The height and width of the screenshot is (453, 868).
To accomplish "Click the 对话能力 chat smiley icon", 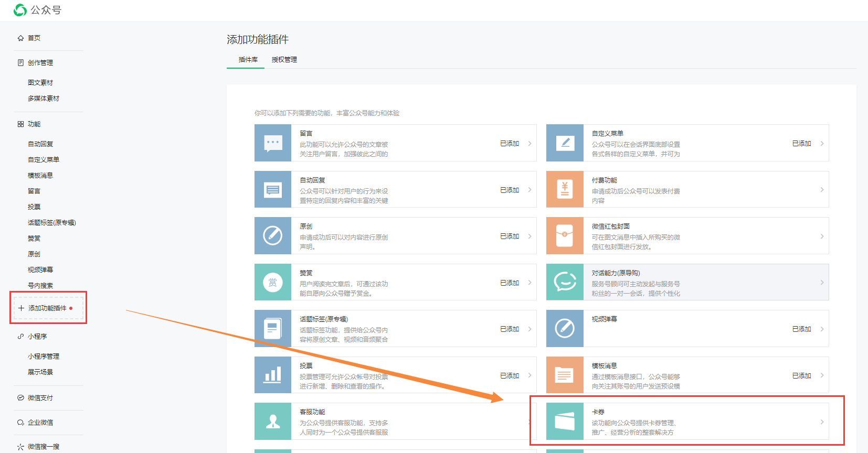I will click(565, 282).
